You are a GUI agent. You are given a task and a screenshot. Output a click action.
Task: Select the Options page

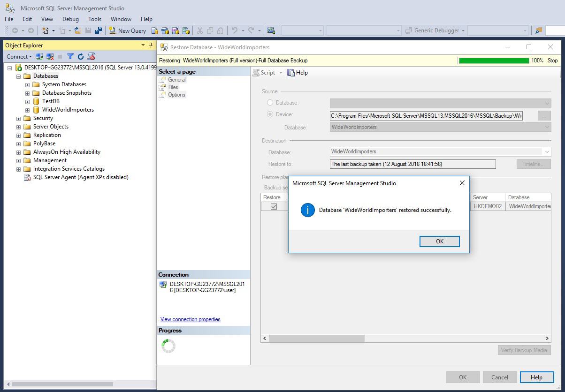pyautogui.click(x=177, y=95)
